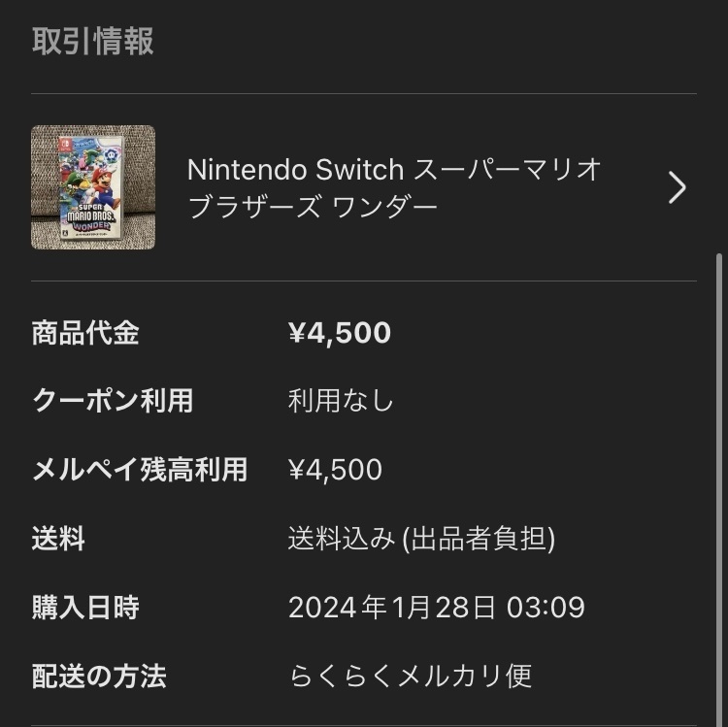Select the 商品代金 label
The height and width of the screenshot is (727, 728).
85,333
